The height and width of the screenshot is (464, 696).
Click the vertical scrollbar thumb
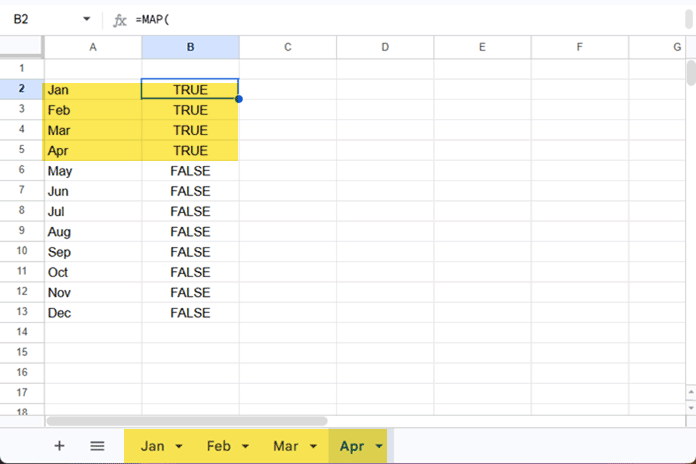pyautogui.click(x=691, y=73)
